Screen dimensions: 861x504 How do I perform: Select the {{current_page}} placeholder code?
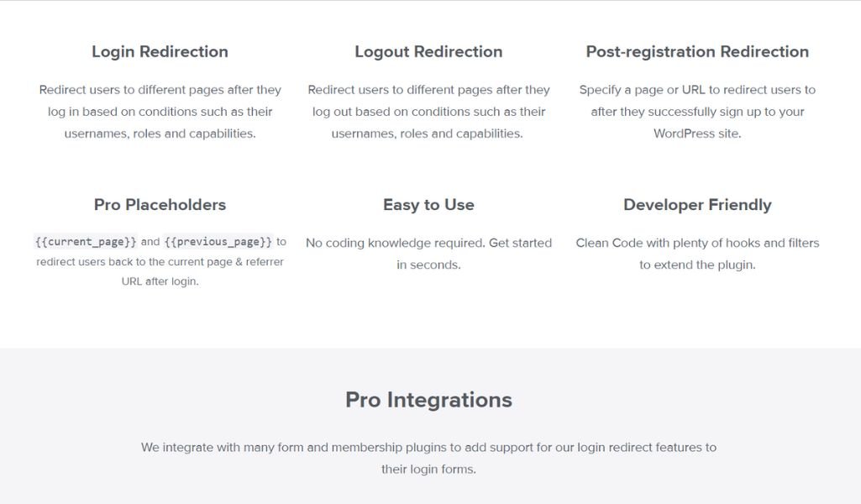(x=86, y=242)
